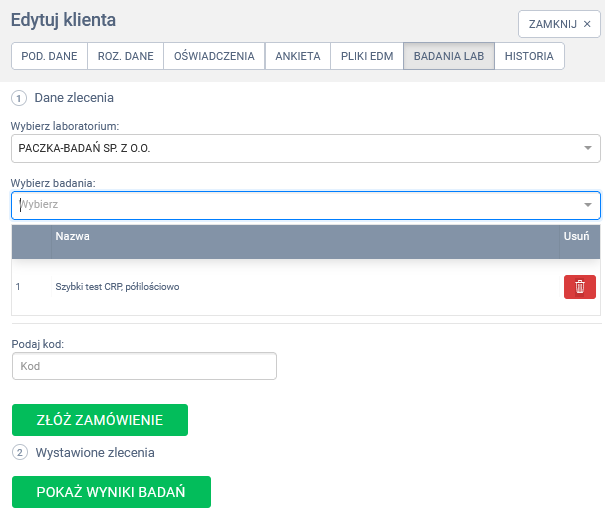Image resolution: width=605 pixels, height=514 pixels.
Task: Click the Nazwa column header
Action: (73, 237)
